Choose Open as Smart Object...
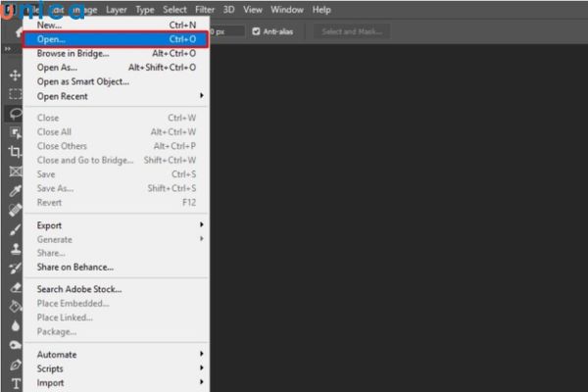This screenshot has width=588, height=392. pyautogui.click(x=116, y=81)
